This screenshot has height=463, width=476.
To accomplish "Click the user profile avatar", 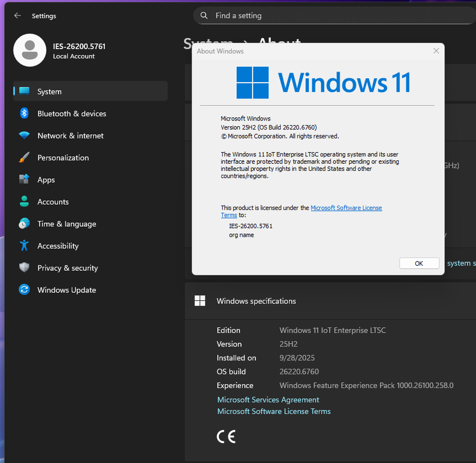I will pos(30,50).
